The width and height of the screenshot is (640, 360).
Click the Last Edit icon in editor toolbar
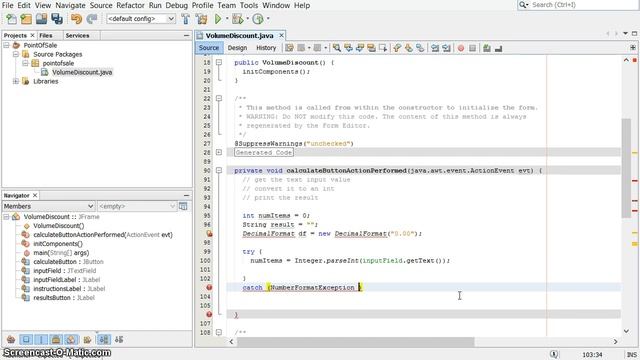tap(289, 48)
